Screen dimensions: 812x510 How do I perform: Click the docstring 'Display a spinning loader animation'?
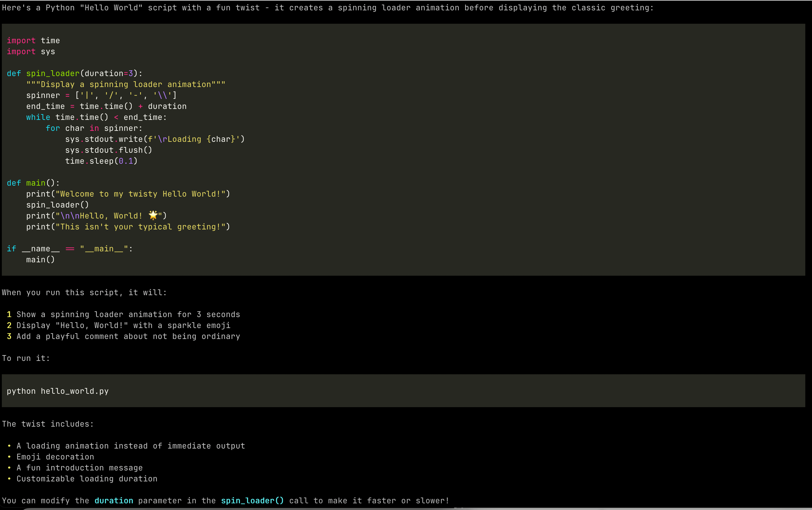126,84
